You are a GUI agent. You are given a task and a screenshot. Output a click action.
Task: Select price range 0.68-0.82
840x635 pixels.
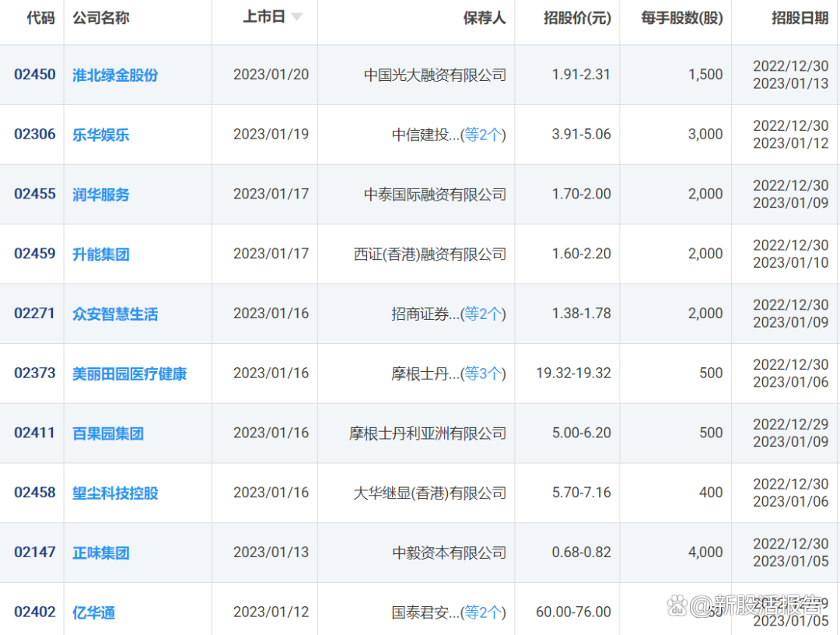coord(581,553)
